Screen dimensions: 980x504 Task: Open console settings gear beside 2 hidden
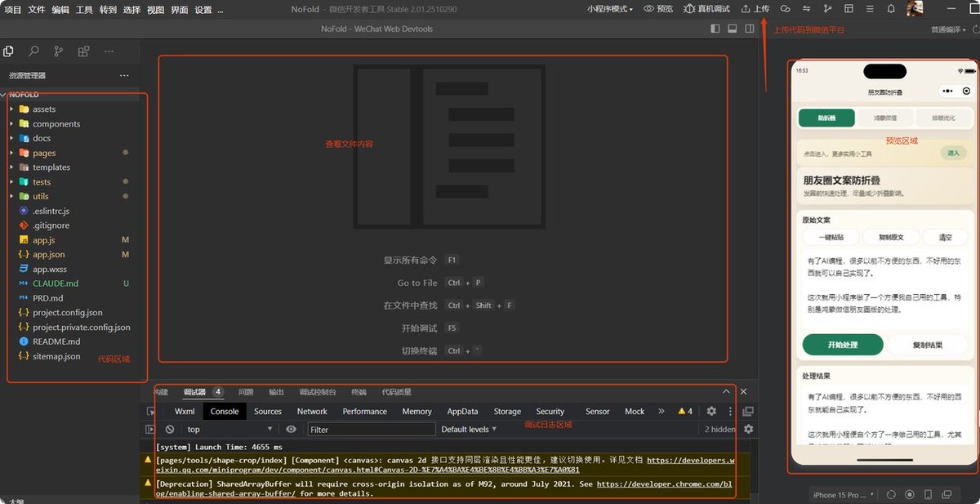point(748,429)
